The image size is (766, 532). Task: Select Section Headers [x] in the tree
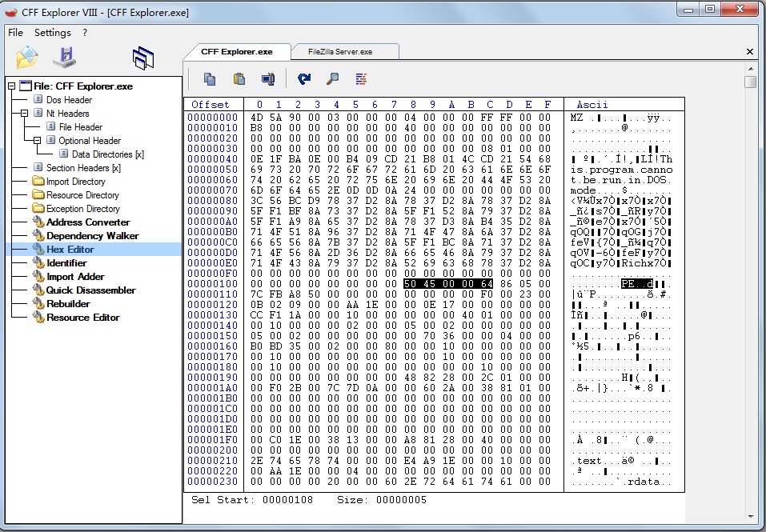pos(83,168)
